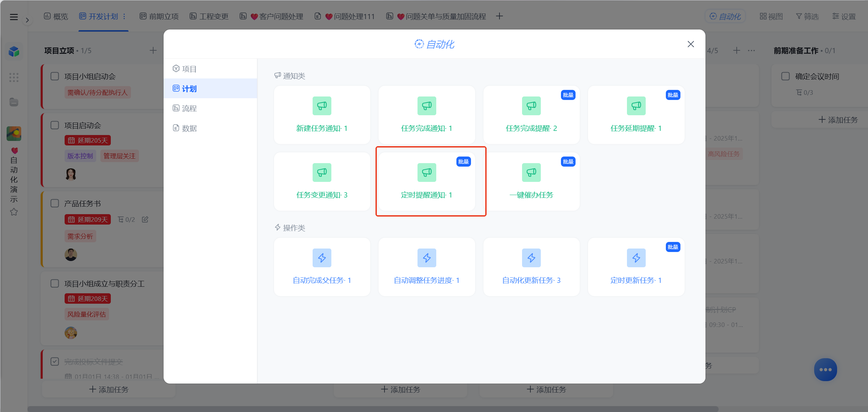Image resolution: width=868 pixels, height=412 pixels.
Task: Open 任务变更通知 megaphone card
Action: point(322,182)
